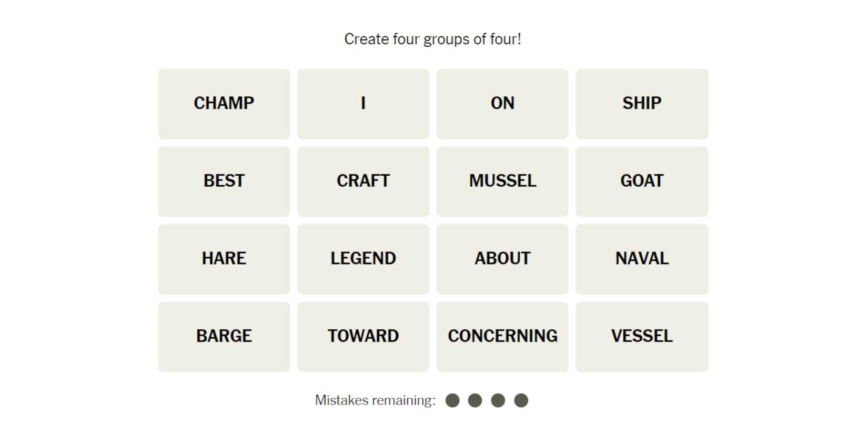
Task: Click the "Create four groups of four!" heading
Action: pyautogui.click(x=432, y=39)
